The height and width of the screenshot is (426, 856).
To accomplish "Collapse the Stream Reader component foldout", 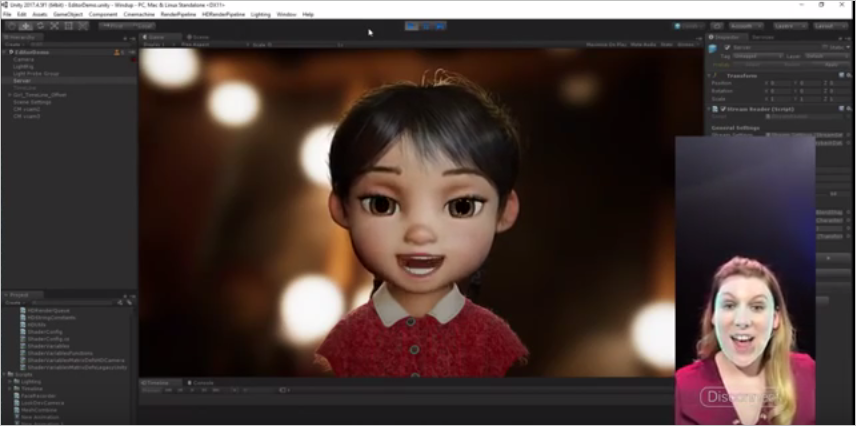I will click(x=710, y=109).
